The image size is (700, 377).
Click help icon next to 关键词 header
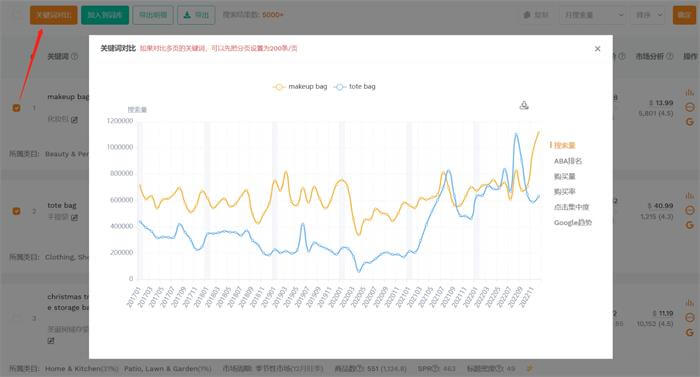pyautogui.click(x=75, y=56)
